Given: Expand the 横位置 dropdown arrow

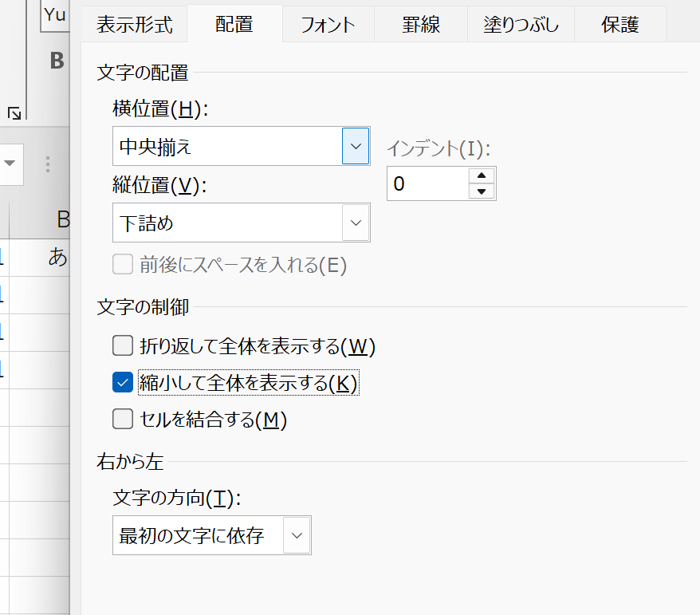Looking at the screenshot, I should coord(356,146).
